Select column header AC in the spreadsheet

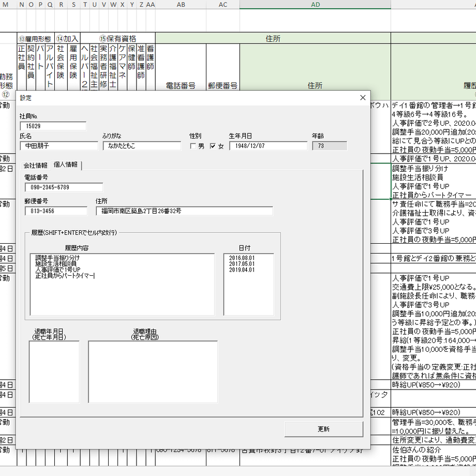[223, 5]
